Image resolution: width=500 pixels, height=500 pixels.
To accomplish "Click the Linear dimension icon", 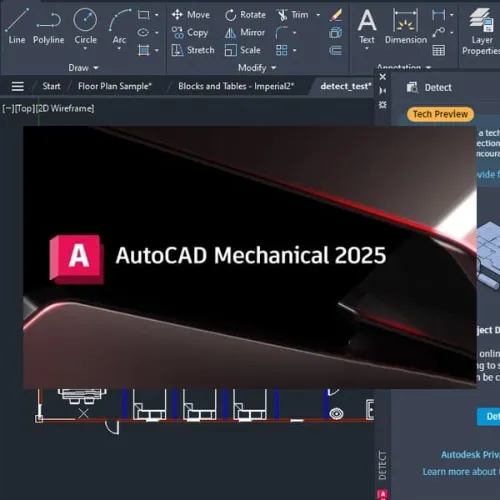I will (438, 15).
